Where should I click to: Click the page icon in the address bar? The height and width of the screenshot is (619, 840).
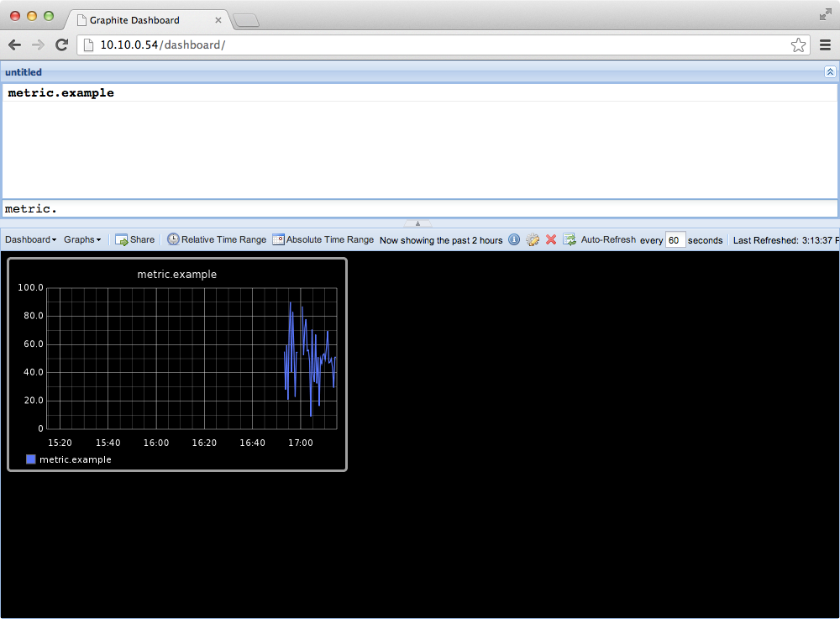[x=88, y=45]
